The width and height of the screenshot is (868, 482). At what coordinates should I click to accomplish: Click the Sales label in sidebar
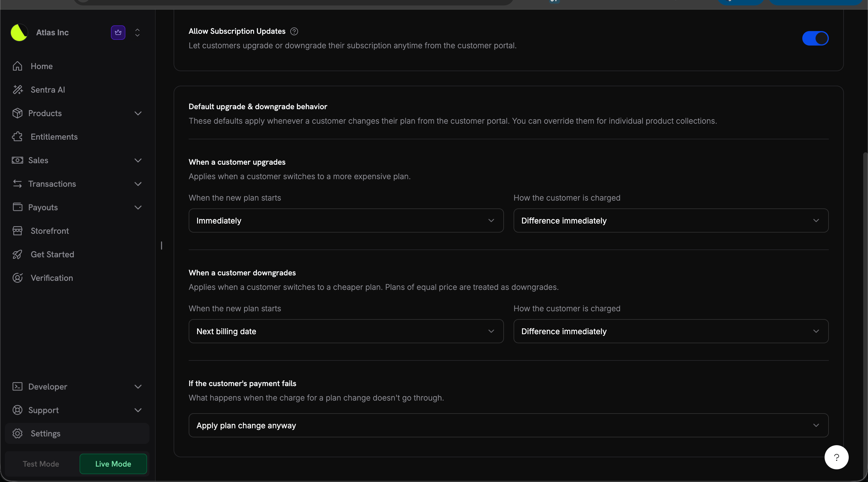click(x=38, y=160)
